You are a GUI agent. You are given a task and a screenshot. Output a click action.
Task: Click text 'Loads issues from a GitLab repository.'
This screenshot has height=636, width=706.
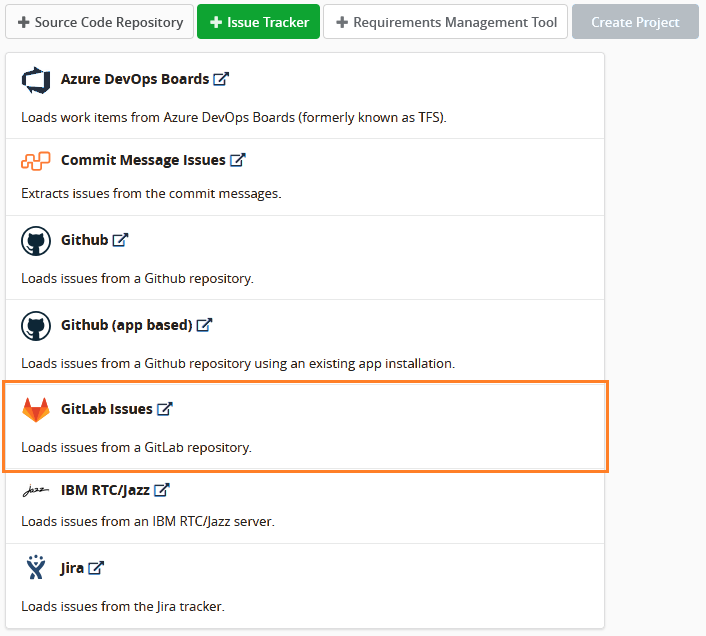pyautogui.click(x=136, y=448)
